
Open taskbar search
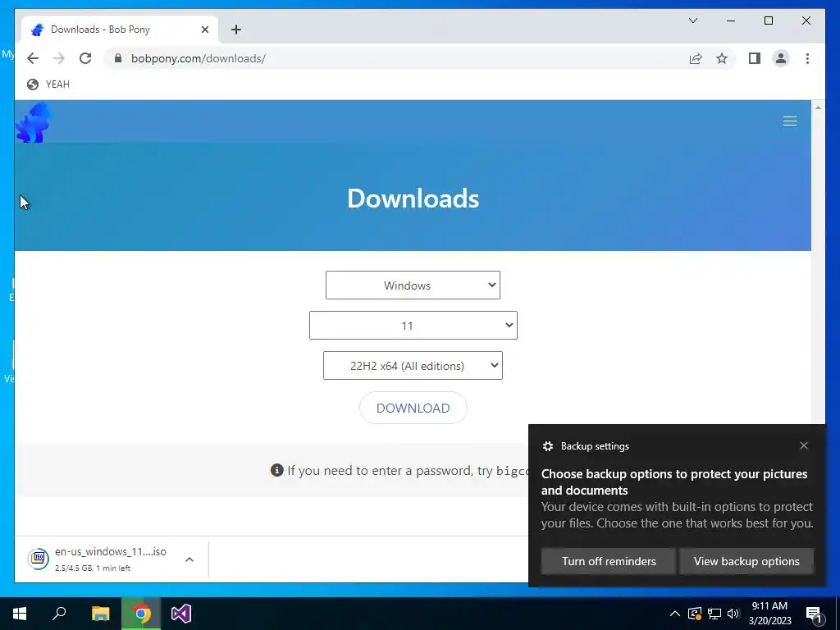tap(59, 614)
